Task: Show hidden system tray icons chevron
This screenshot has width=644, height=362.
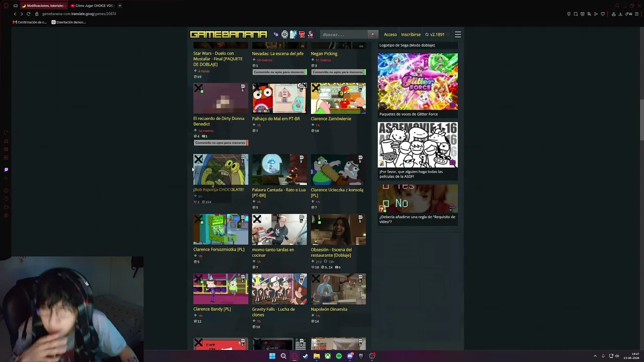Action: 595,356
